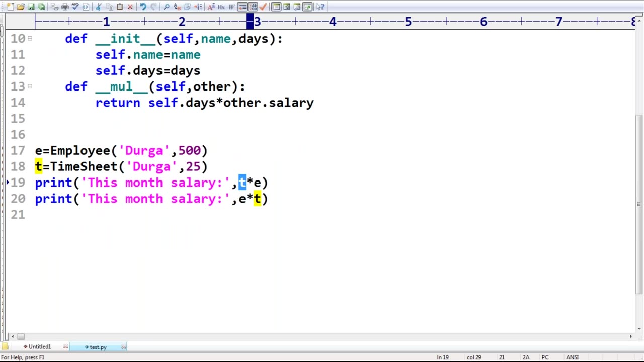Close the test.py document tab

tap(124, 347)
